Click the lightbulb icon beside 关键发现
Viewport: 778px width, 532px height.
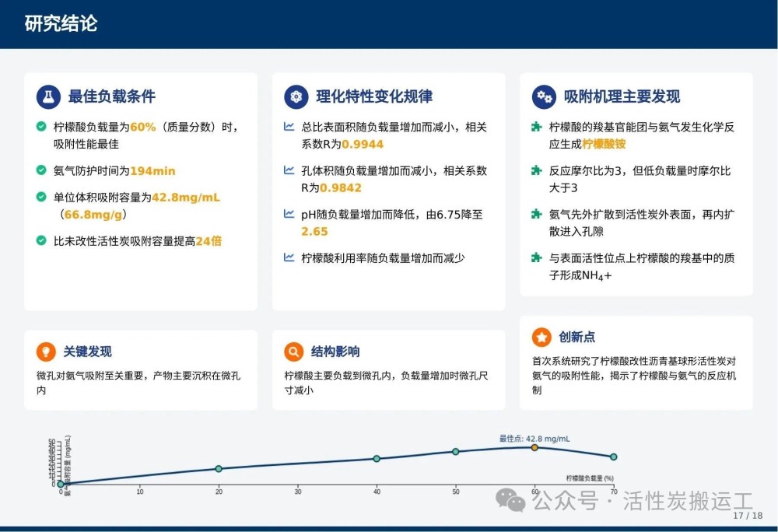click(x=46, y=352)
